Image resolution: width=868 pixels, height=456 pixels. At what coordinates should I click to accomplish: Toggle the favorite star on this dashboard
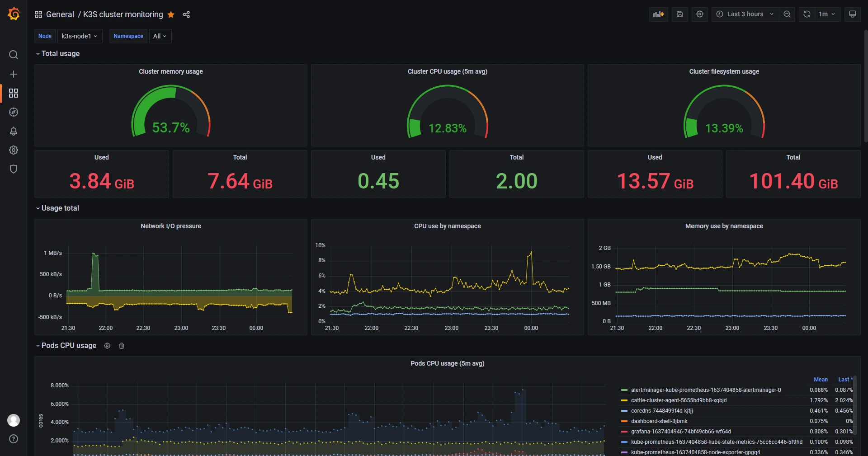click(170, 14)
